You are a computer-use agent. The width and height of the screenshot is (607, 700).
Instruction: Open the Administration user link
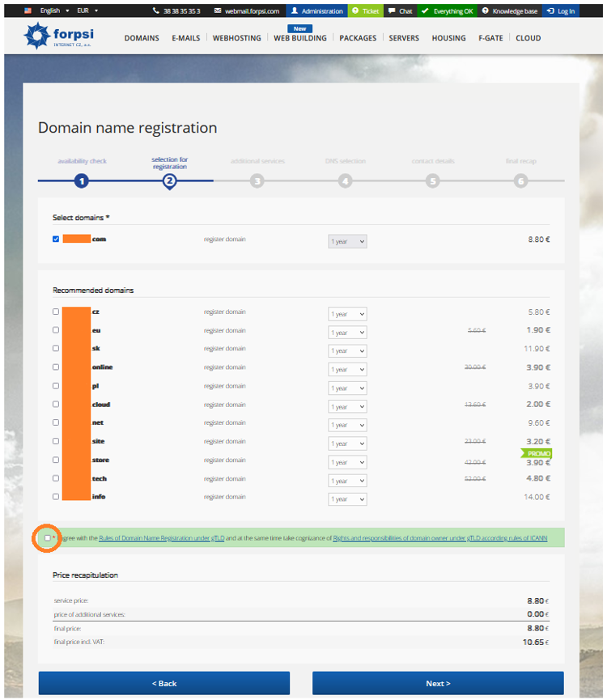coord(316,11)
